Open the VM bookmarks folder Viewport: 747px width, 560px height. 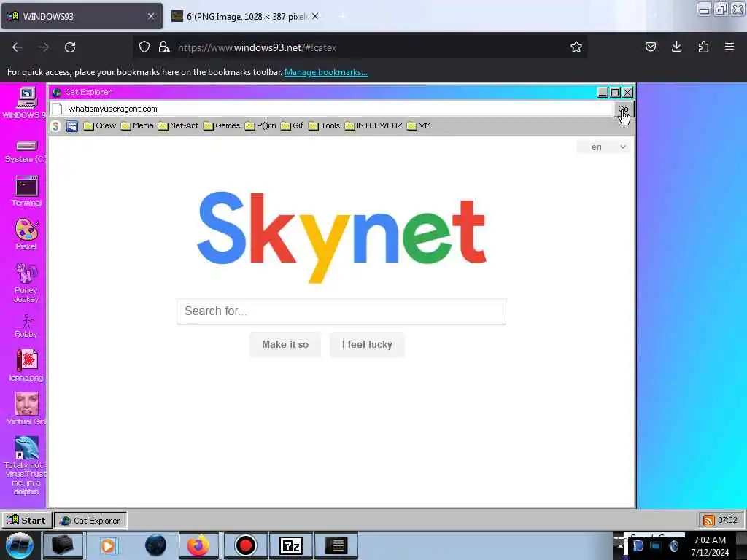[x=419, y=125]
